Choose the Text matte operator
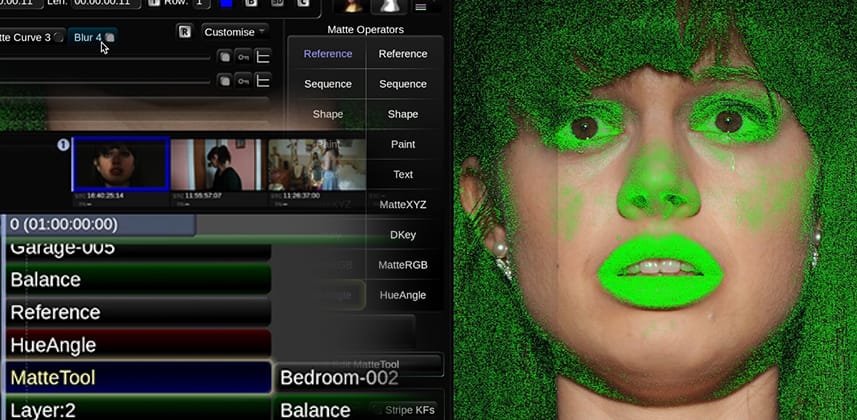This screenshot has width=857, height=420. 403,174
